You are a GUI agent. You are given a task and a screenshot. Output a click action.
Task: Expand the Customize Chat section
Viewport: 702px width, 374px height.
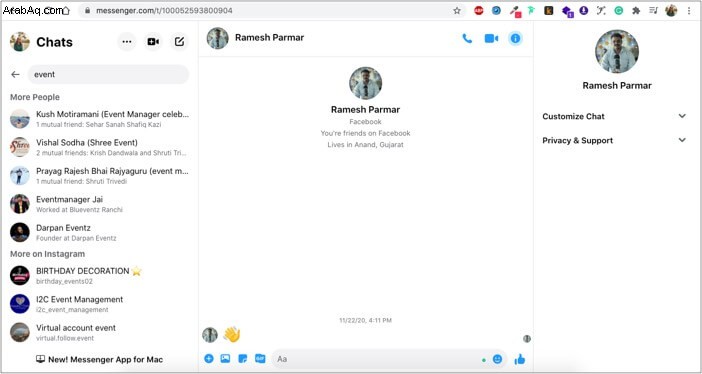click(614, 116)
